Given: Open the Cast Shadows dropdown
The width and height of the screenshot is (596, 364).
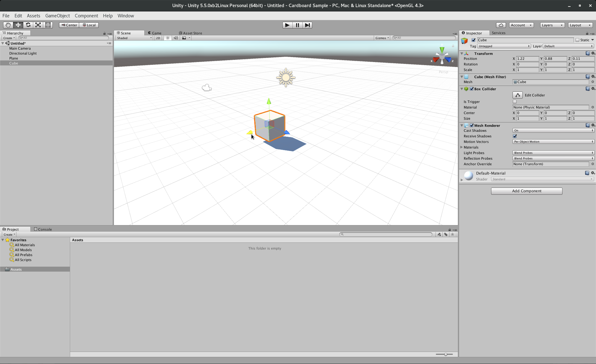Looking at the screenshot, I should click(x=553, y=131).
